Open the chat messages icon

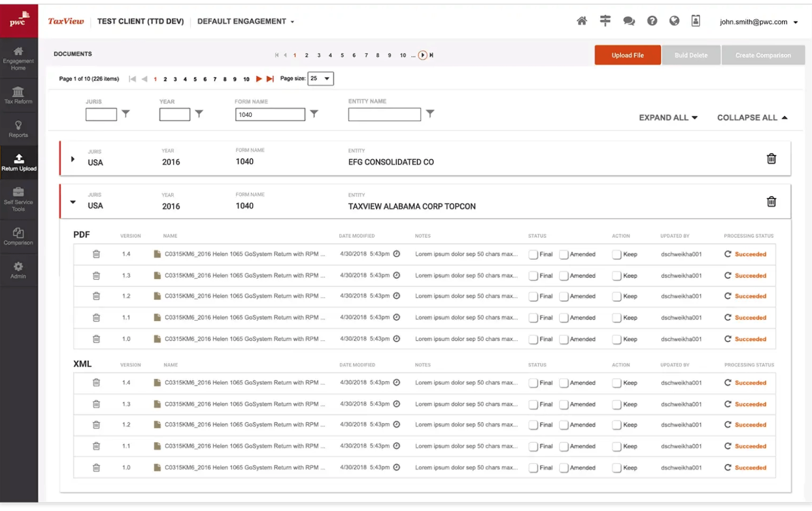(x=629, y=21)
